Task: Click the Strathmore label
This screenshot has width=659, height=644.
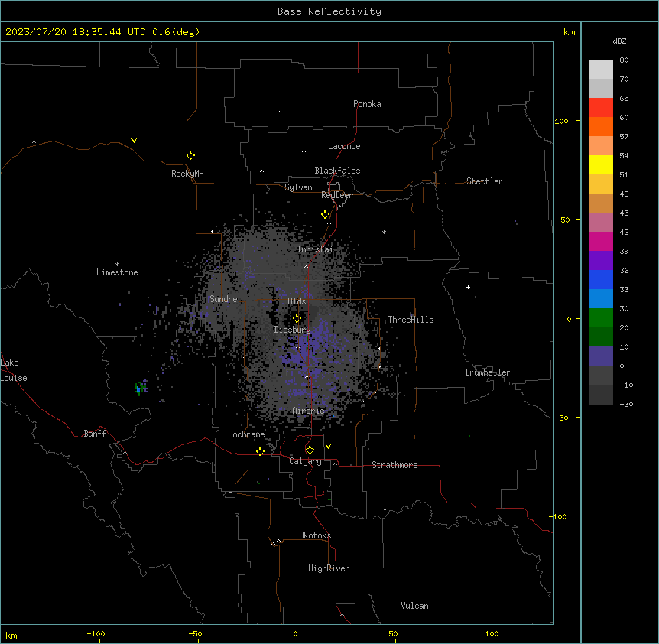Action: click(394, 465)
